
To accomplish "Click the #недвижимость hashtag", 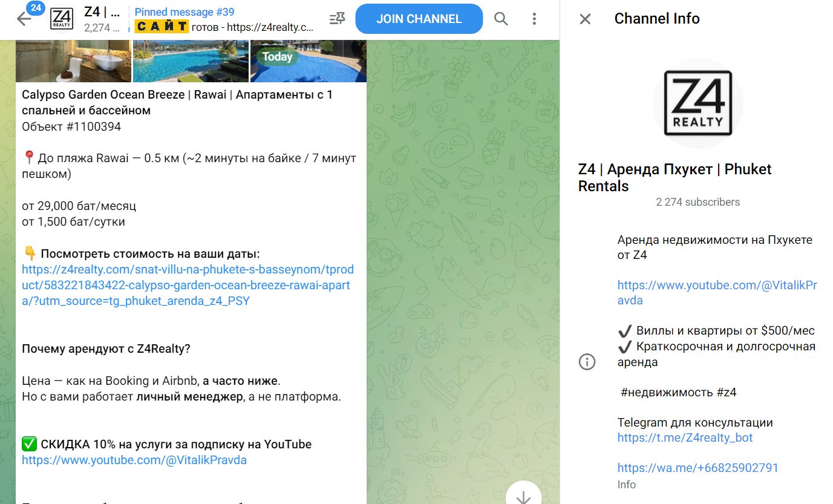I will coord(667,392).
